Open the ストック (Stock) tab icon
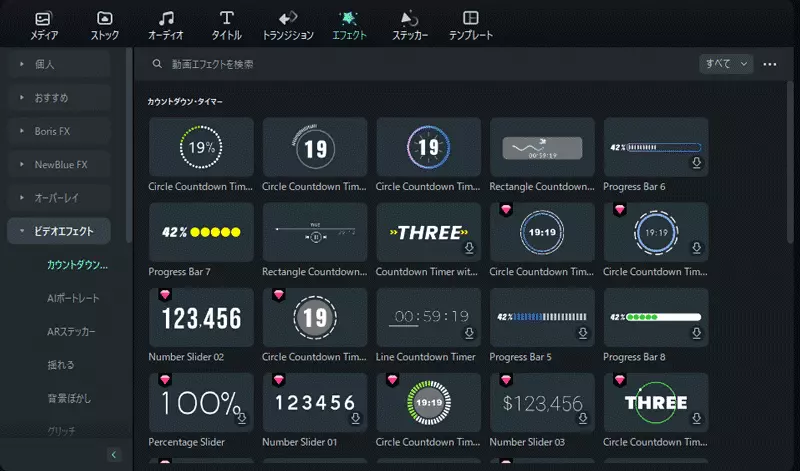 (104, 25)
